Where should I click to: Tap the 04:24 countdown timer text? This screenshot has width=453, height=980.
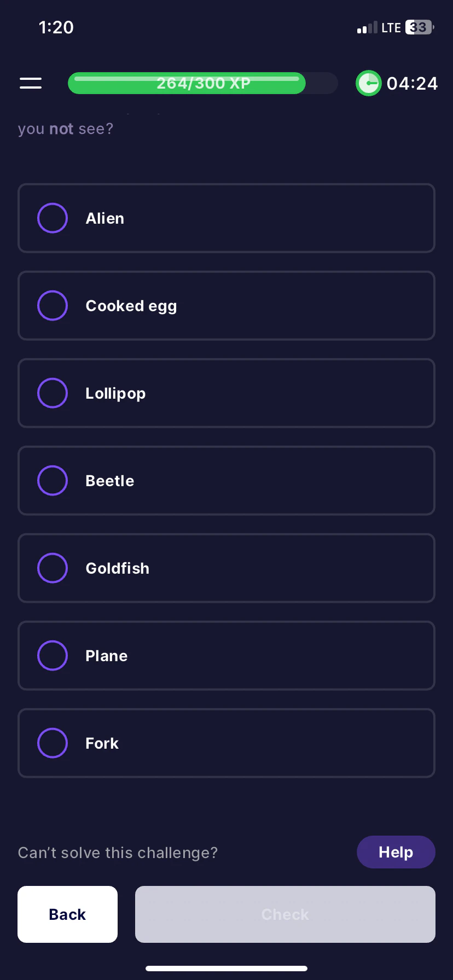point(412,84)
